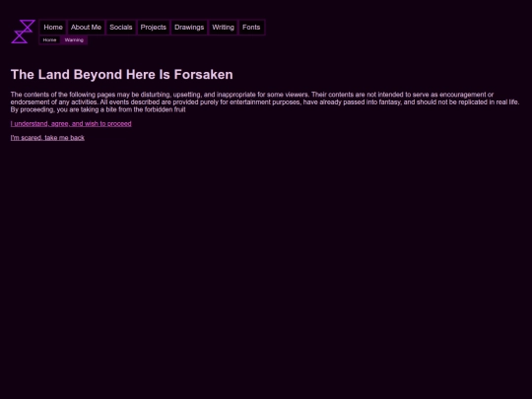The image size is (532, 399).
Task: Navigate to Projects
Action: [154, 28]
